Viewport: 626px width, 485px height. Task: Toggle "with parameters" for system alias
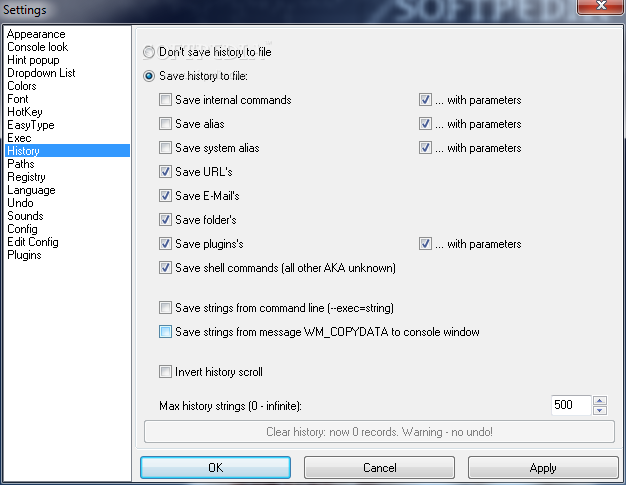click(425, 148)
